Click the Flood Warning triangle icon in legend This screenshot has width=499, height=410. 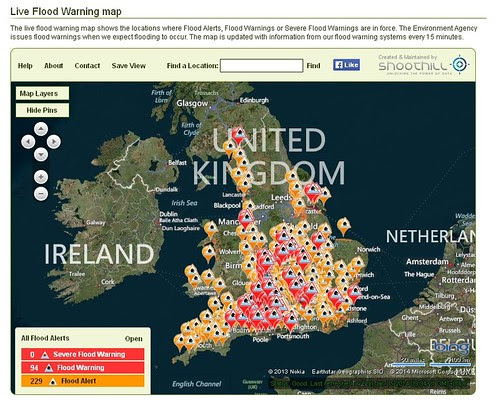(x=49, y=368)
